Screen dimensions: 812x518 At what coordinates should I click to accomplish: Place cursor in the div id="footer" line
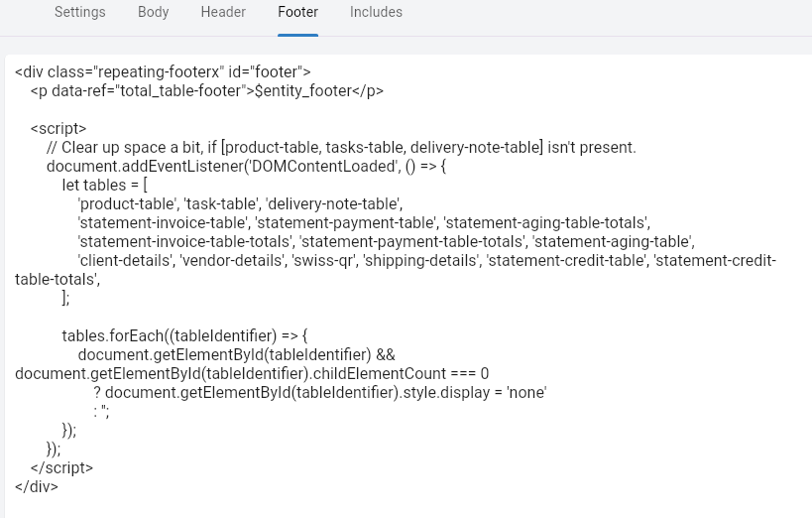tap(164, 71)
